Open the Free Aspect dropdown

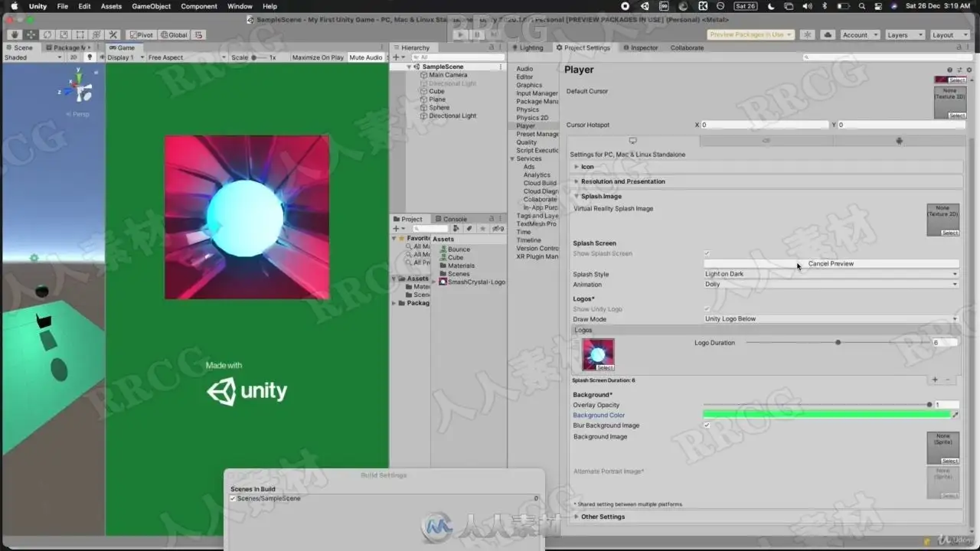(186, 57)
